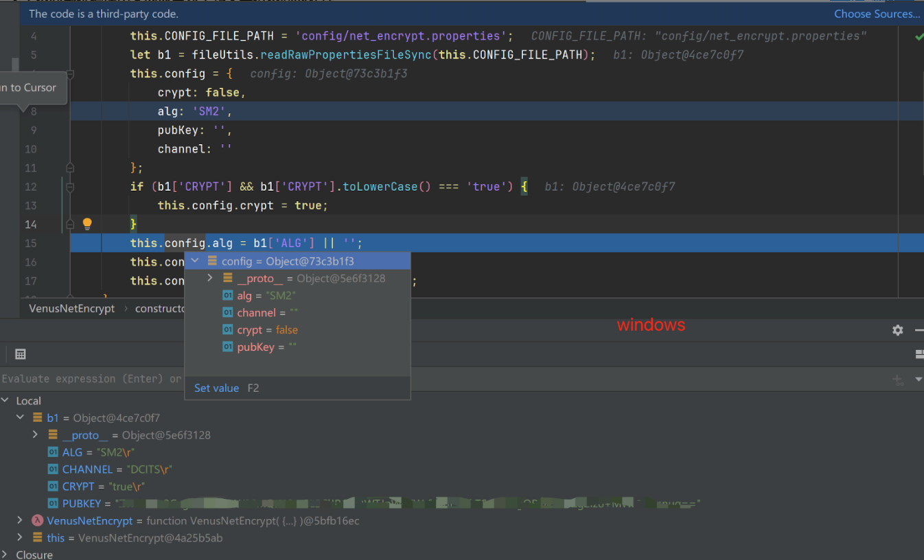The height and width of the screenshot is (560, 924).
Task: Click object icon of __proto__ under b1
Action: pyautogui.click(x=53, y=435)
